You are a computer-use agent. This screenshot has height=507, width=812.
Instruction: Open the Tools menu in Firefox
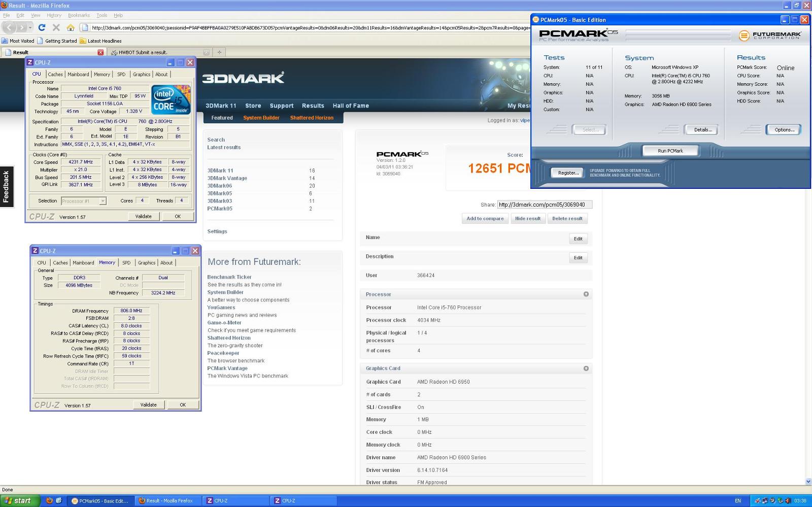102,15
